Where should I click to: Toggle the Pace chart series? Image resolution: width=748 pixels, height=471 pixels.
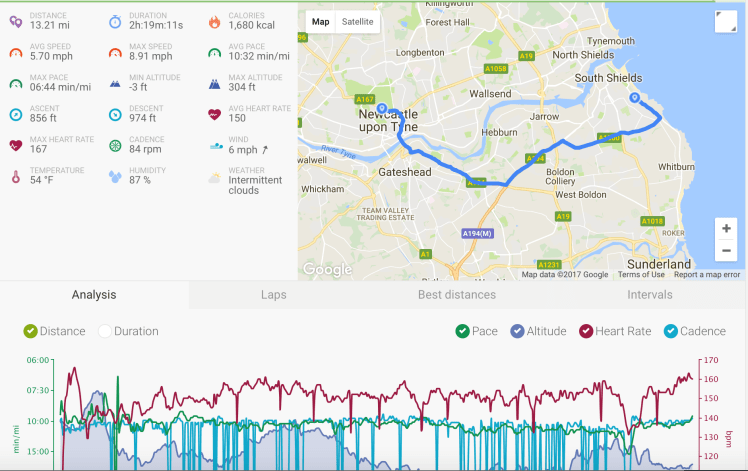coord(462,331)
